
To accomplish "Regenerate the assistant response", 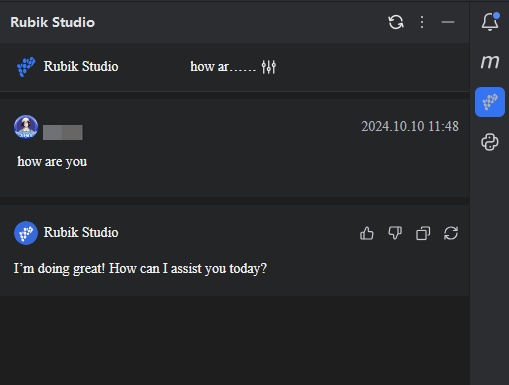I will (451, 233).
